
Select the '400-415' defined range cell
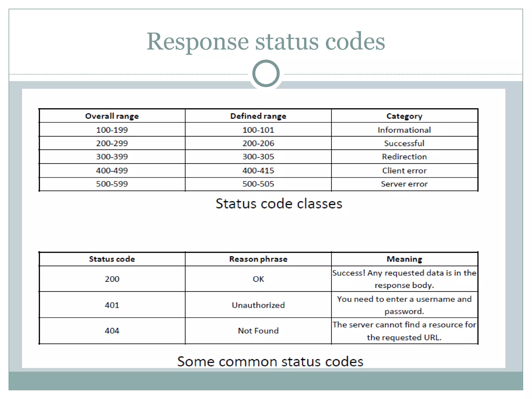(258, 171)
